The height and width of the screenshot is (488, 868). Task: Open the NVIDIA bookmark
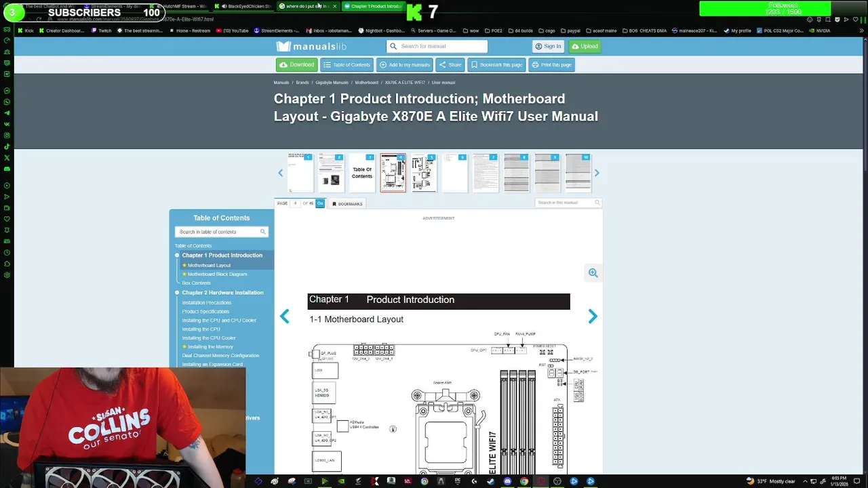pyautogui.click(x=819, y=30)
